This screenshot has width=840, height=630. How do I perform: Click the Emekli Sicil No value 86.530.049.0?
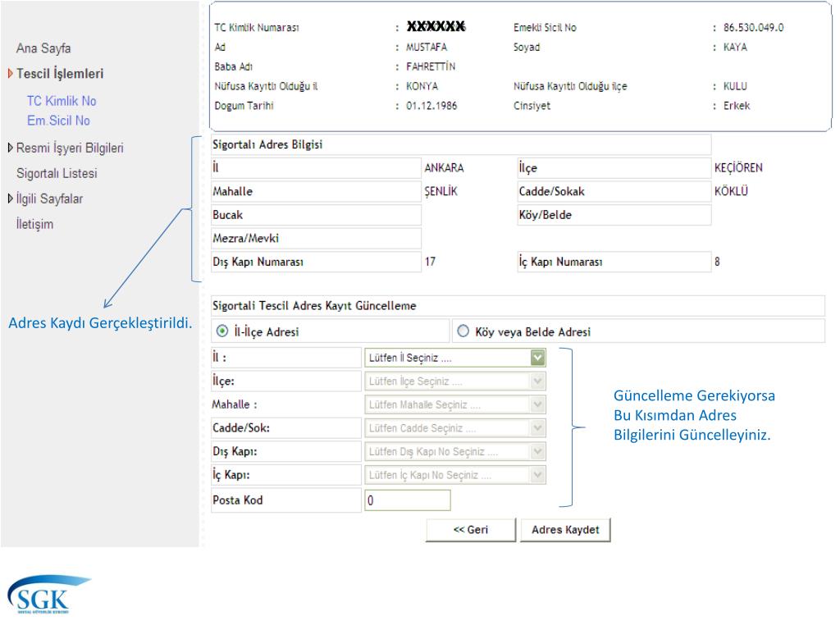[753, 27]
